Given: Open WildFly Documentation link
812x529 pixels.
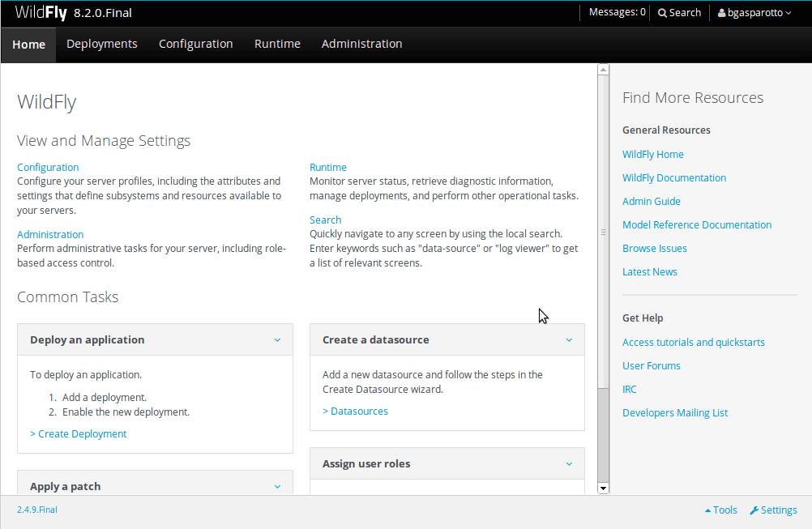Looking at the screenshot, I should [673, 178].
